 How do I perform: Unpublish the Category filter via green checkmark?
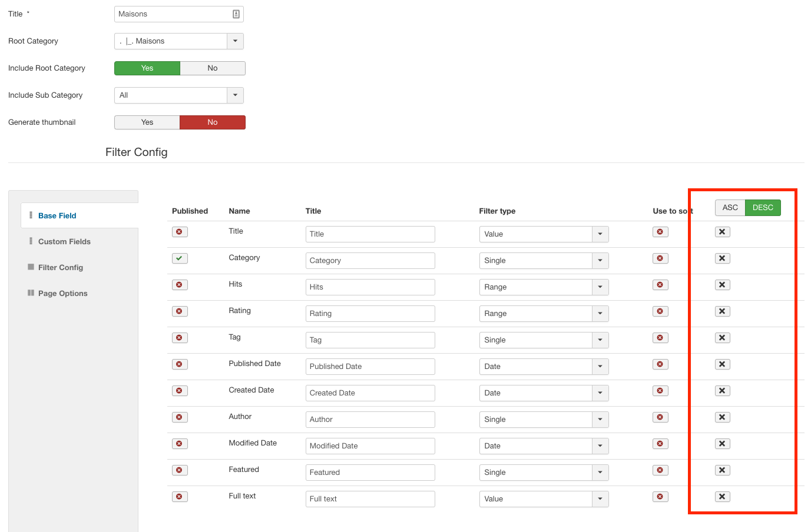180,258
